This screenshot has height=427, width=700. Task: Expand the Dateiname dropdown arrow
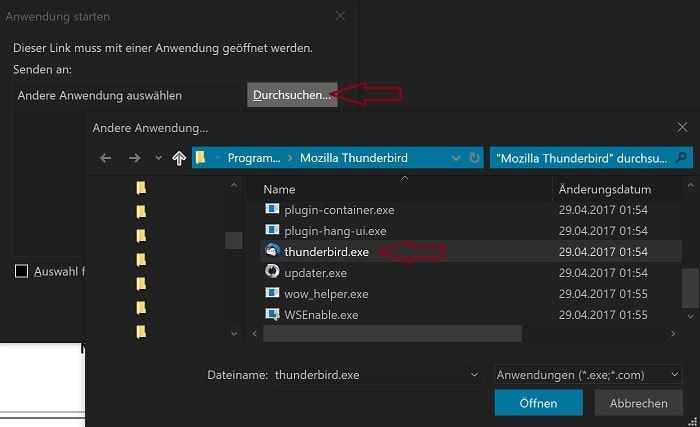click(x=474, y=375)
